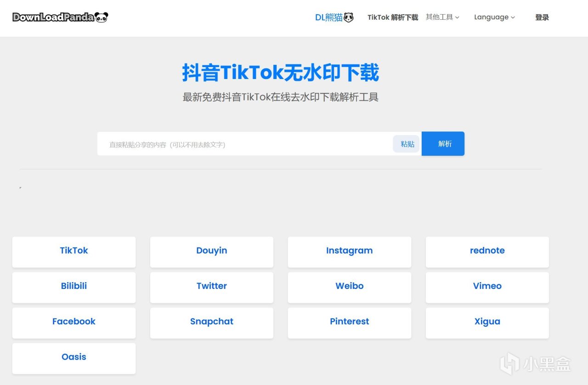
Task: Open the DL熊猫 panda brand link
Action: tap(334, 17)
